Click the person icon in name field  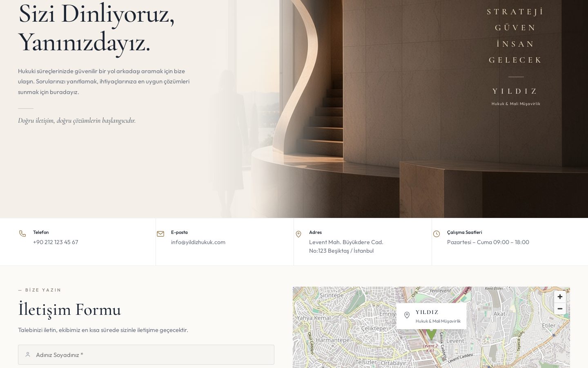[28, 355]
